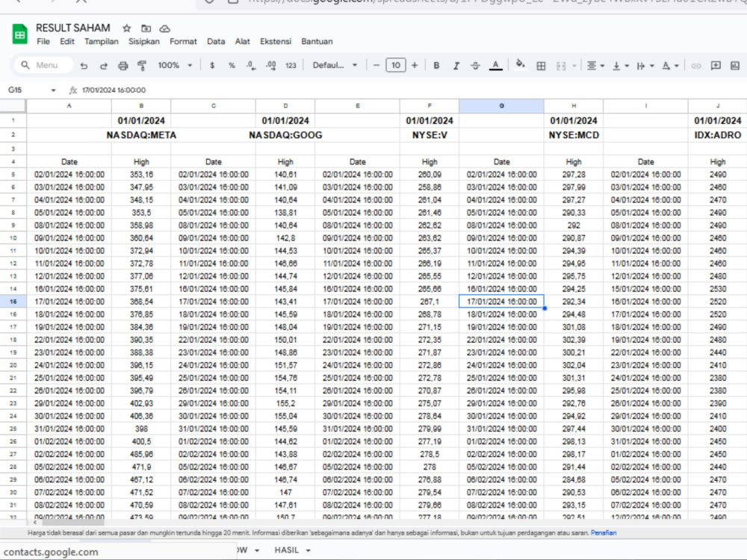The image size is (747, 560).
Task: Open the 100% zoom dropdown
Action: tap(175, 65)
